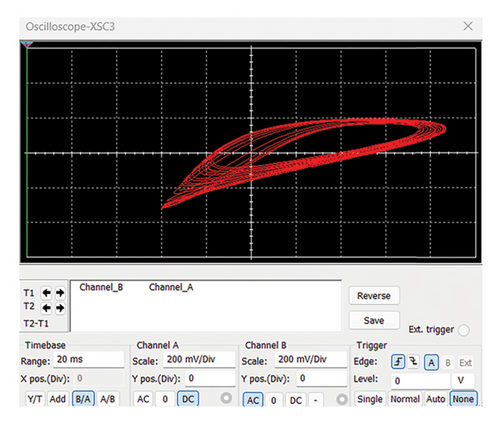
Task: Click the Channel B terminal indicator circle
Action: [x=342, y=399]
